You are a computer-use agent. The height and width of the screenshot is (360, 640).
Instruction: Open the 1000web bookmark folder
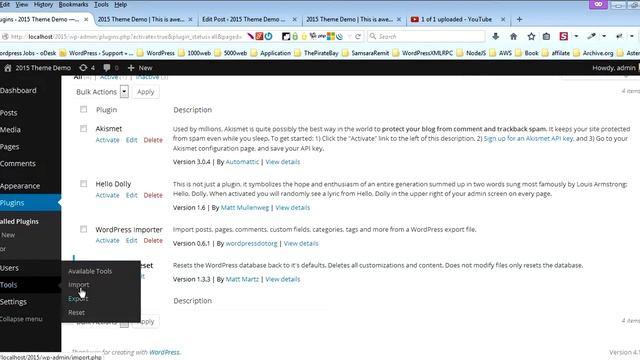coord(196,53)
